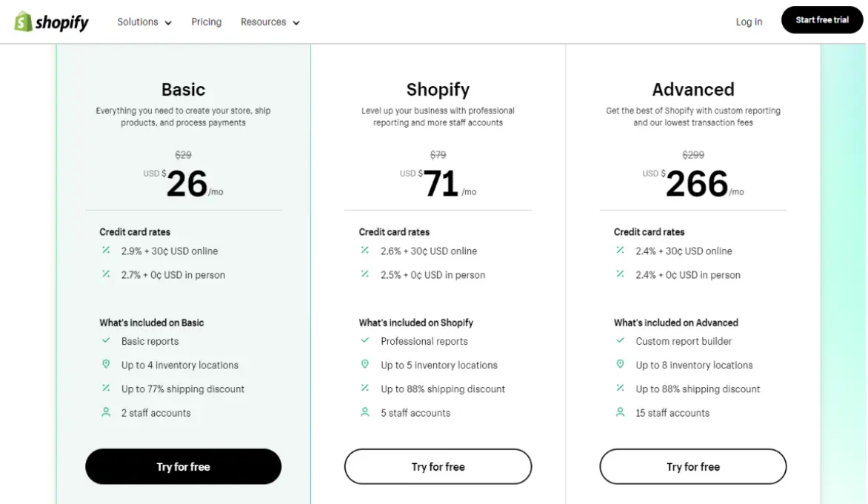Select Log in from the navigation bar
Screen dimensions: 868x504
(x=749, y=21)
